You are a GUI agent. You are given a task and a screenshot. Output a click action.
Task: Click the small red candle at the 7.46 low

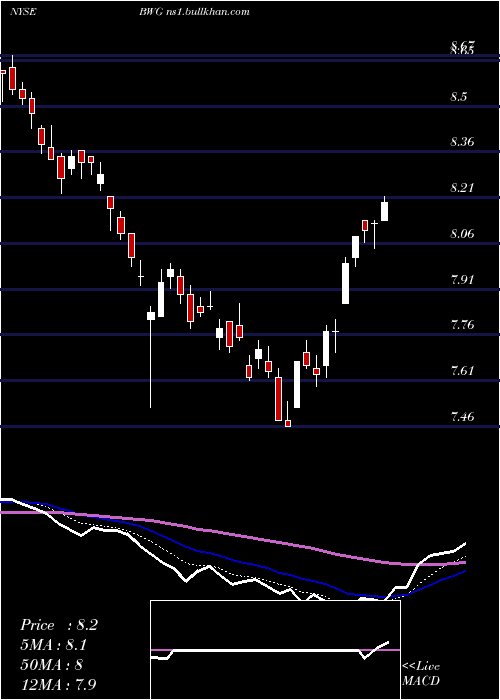pyautogui.click(x=288, y=423)
